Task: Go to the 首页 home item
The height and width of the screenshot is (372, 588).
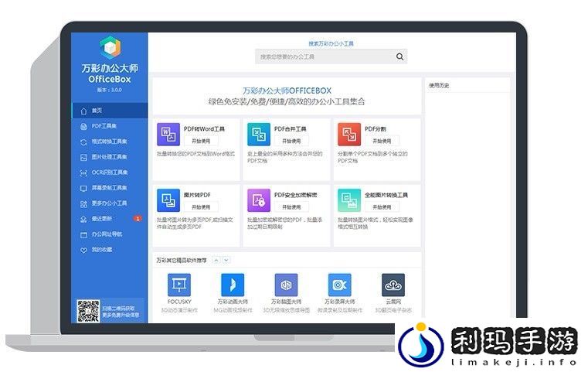Action: pyautogui.click(x=110, y=111)
